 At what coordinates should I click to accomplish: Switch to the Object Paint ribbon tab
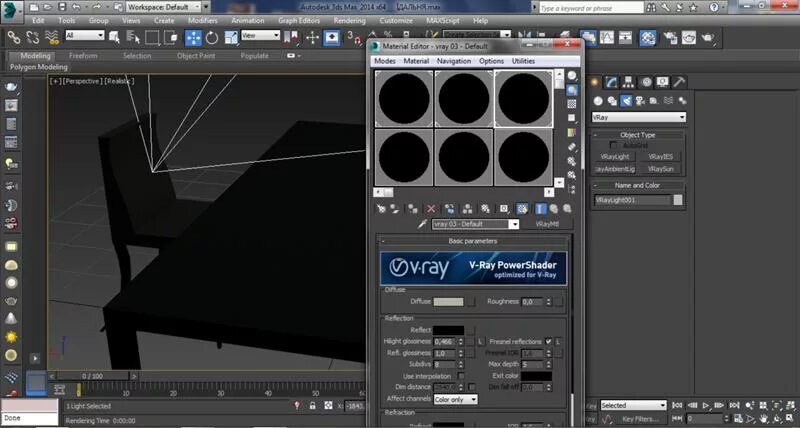click(x=196, y=56)
